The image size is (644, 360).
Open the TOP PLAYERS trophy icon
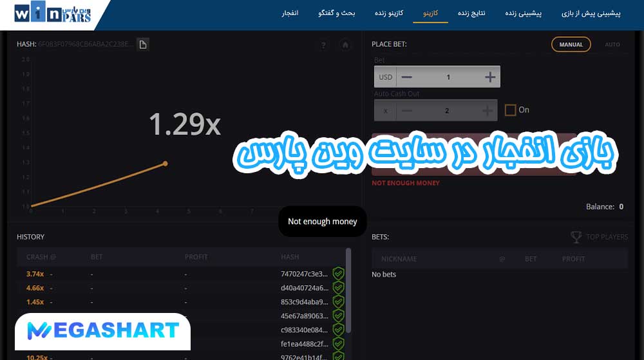(576, 237)
